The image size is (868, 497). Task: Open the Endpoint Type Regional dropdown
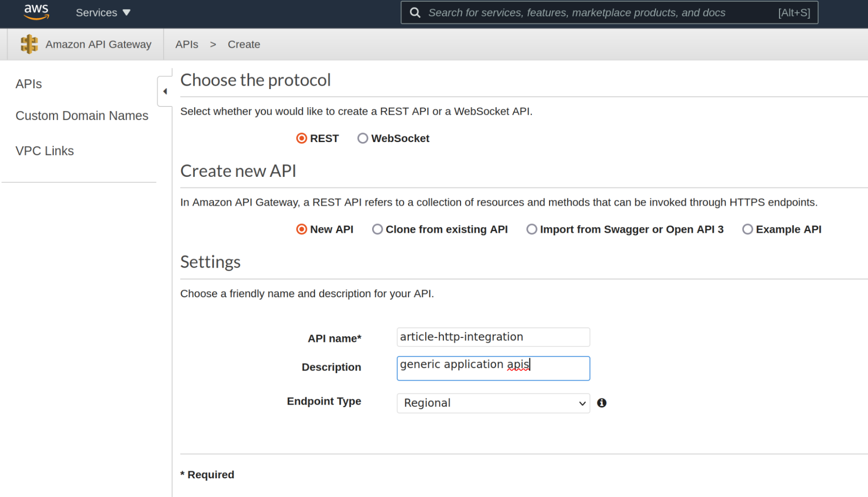coord(493,403)
